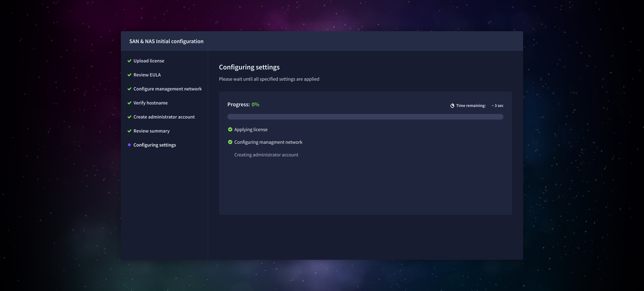The height and width of the screenshot is (291, 644).
Task: Click the Please wait until settings applied message
Action: pos(269,79)
